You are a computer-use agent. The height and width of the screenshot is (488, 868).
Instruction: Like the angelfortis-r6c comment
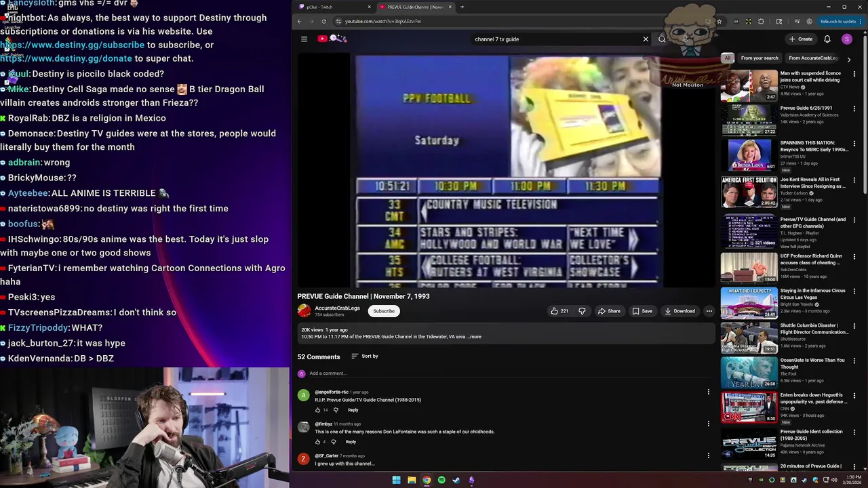(x=317, y=410)
